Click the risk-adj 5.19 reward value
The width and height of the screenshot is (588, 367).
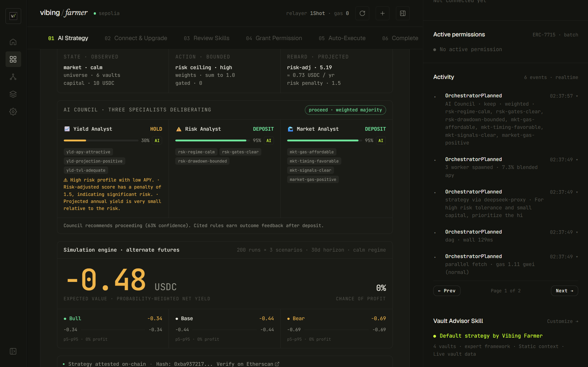point(309,68)
